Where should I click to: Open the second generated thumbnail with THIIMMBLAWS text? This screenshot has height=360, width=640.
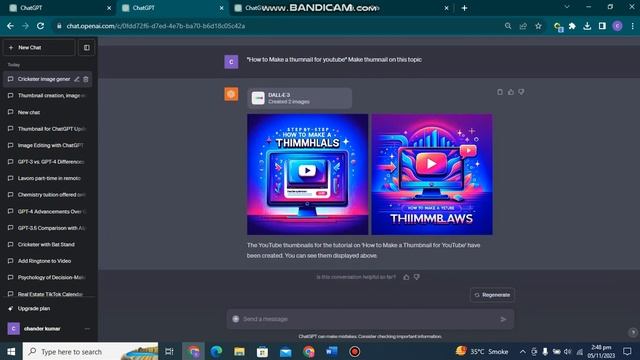coord(432,174)
